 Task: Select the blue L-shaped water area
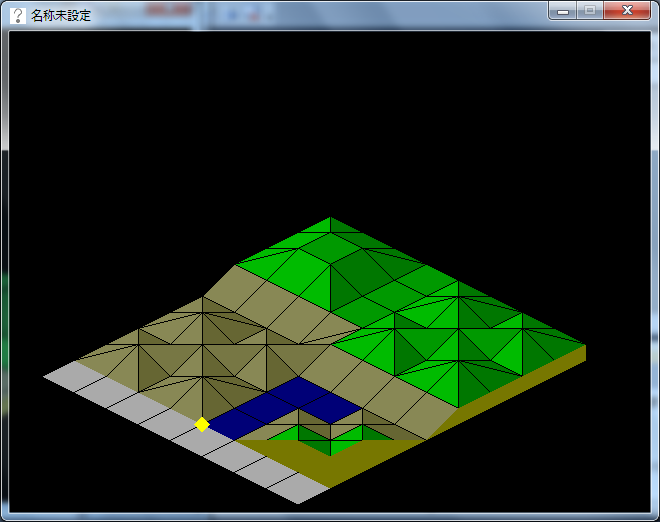point(290,403)
